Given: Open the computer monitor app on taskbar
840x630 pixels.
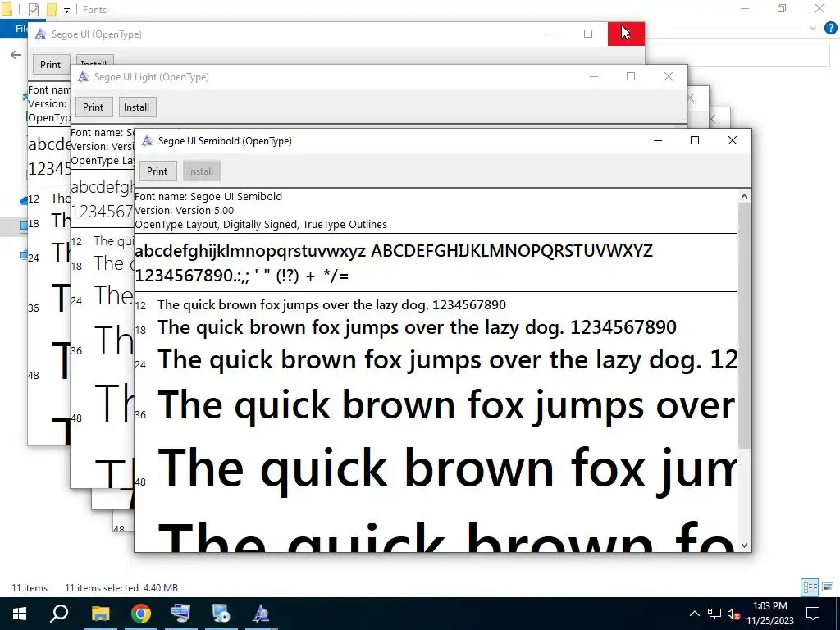Looking at the screenshot, I should point(180,614).
